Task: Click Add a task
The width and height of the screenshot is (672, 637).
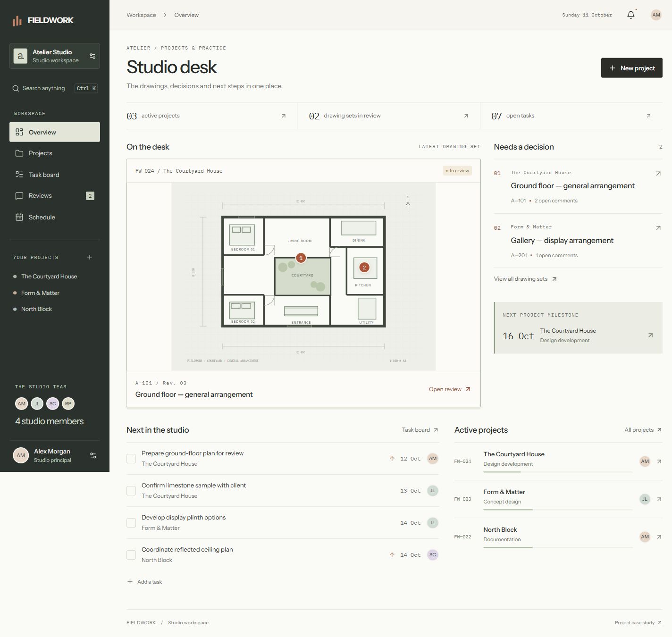Action: pos(144,582)
